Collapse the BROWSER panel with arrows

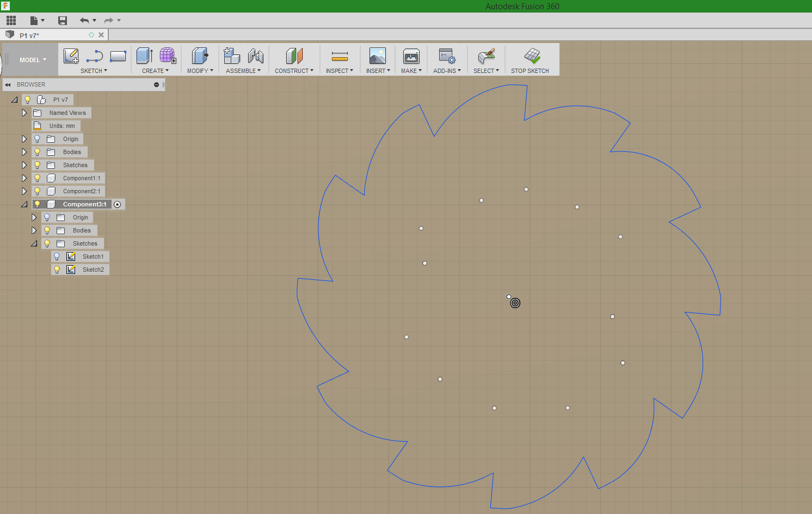click(8, 84)
